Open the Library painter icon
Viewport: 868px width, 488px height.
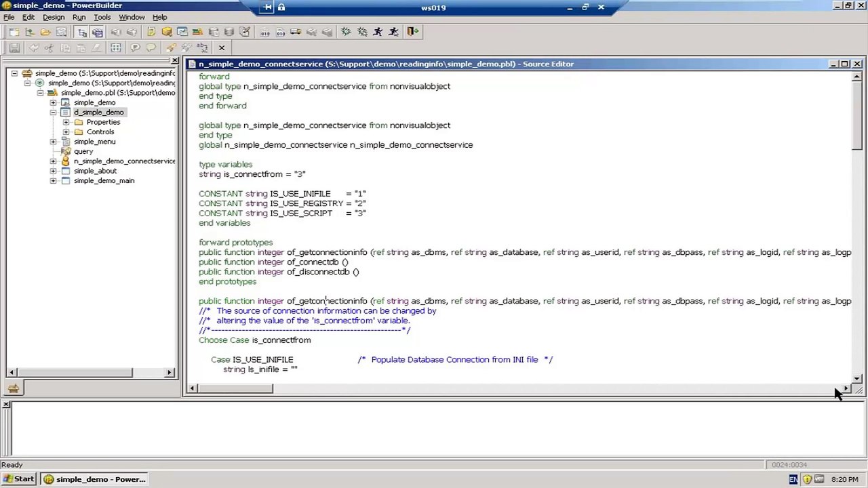coord(197,32)
